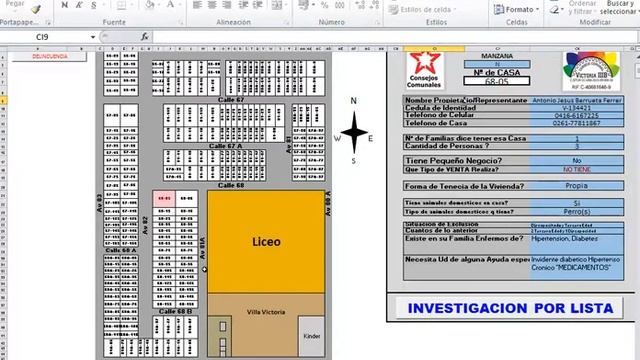The image size is (640, 360).
Task: Increase indent icon in Alineación
Action: [x=258, y=5]
